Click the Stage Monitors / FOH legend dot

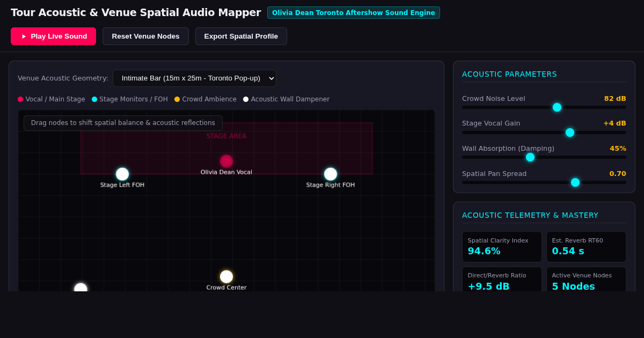94,99
